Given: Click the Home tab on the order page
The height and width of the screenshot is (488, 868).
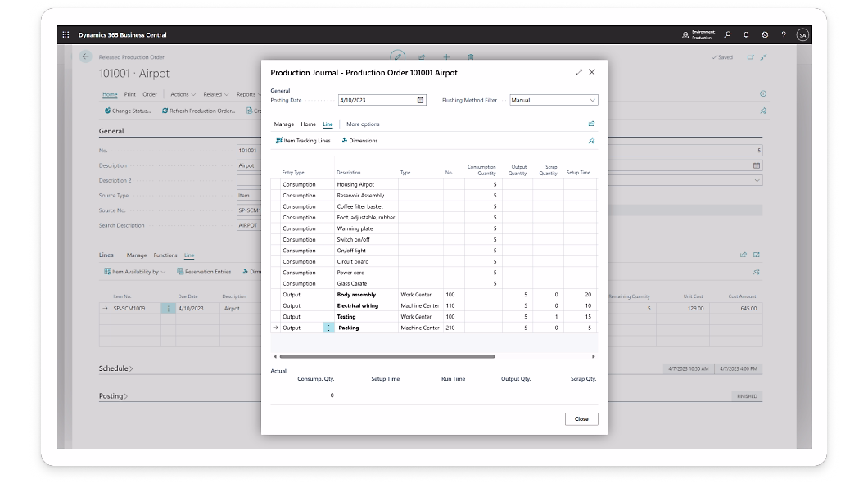Looking at the screenshot, I should [x=110, y=94].
